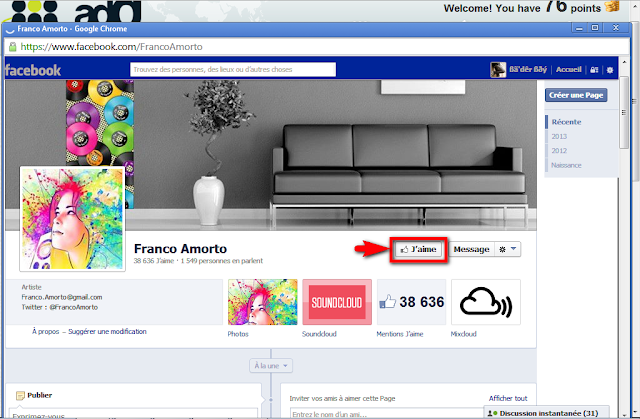Click the Créer une Page button

[574, 95]
